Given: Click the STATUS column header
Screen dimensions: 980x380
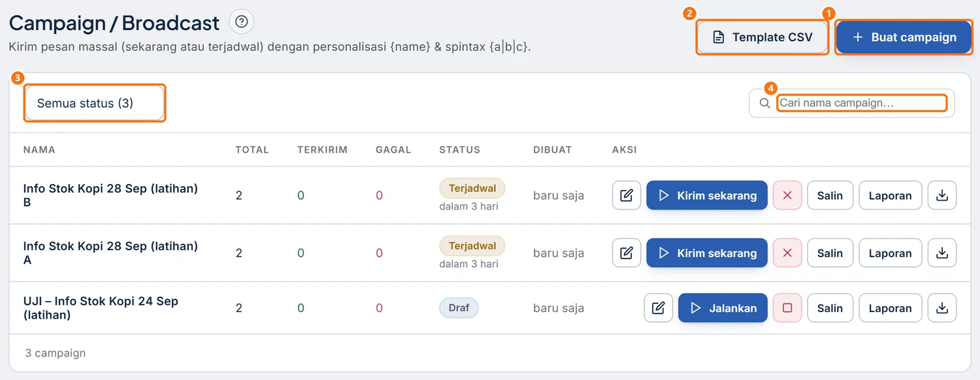Looking at the screenshot, I should [x=459, y=150].
